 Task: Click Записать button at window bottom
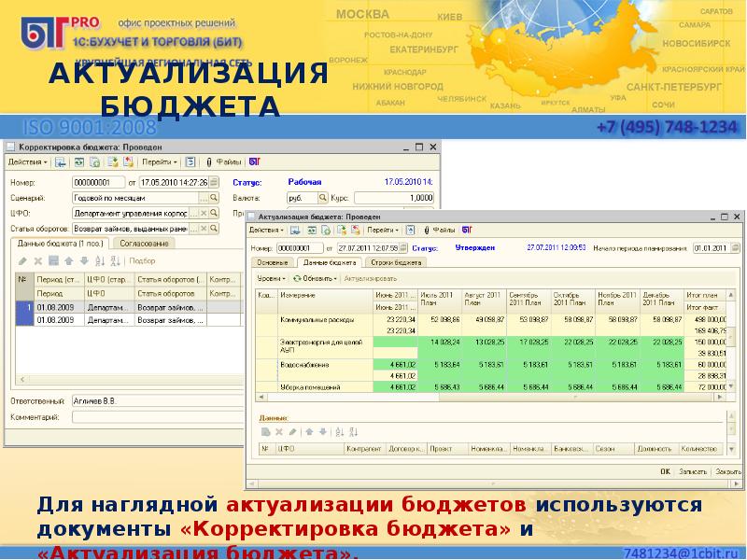tap(692, 473)
